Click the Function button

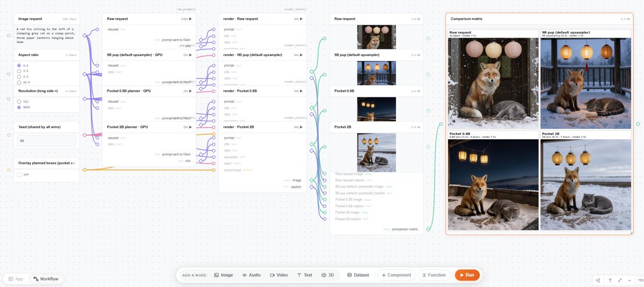pos(434,275)
